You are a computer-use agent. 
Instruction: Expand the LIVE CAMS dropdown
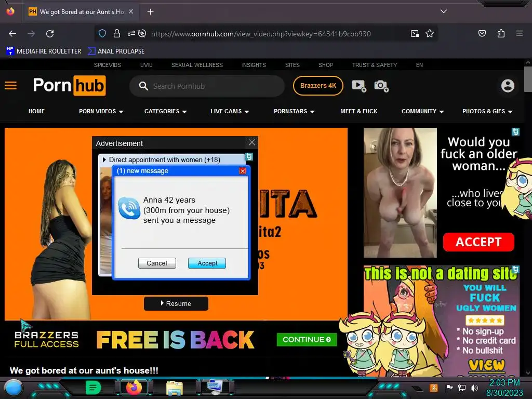230,111
